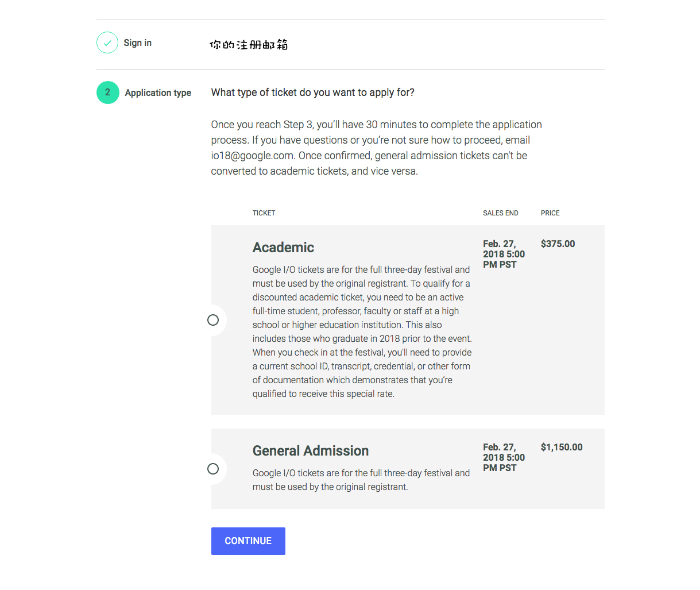Select the Academic ticket radio button

[213, 320]
